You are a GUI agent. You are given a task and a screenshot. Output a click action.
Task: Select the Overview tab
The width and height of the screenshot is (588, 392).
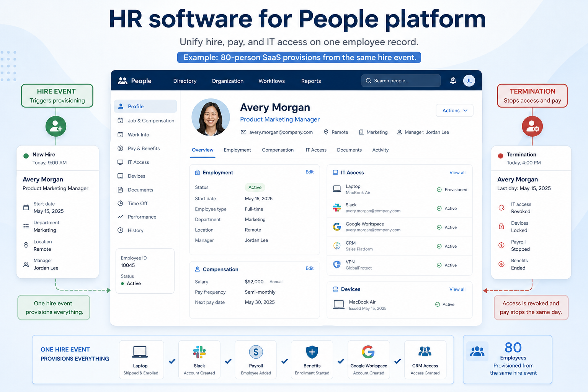tap(203, 150)
